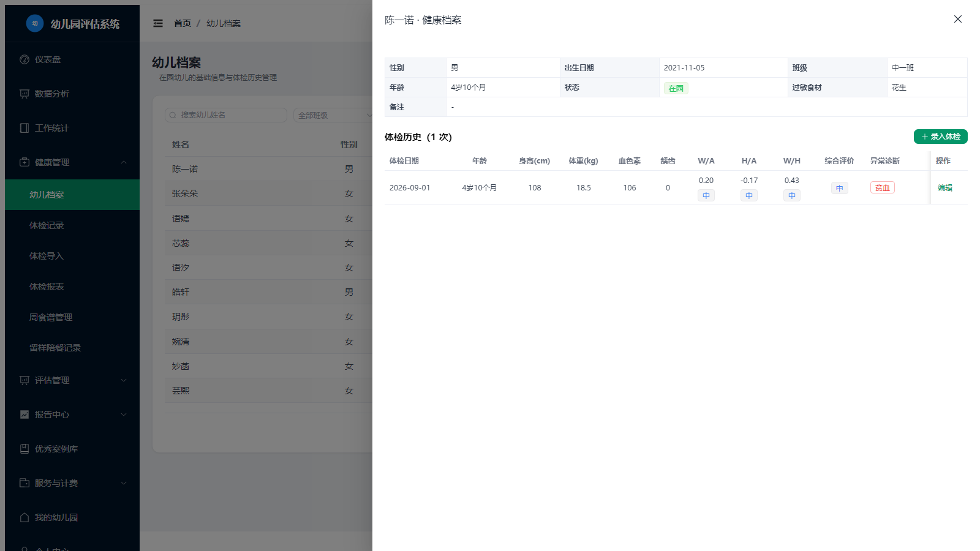This screenshot has width=980, height=551.
Task: Close the 健康档案 drawer
Action: click(x=958, y=19)
